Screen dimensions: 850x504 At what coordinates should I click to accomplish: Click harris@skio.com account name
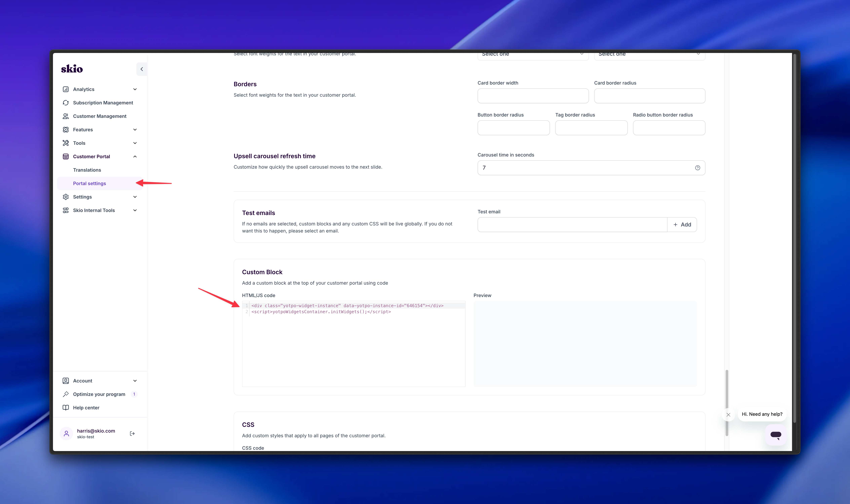coord(96,431)
